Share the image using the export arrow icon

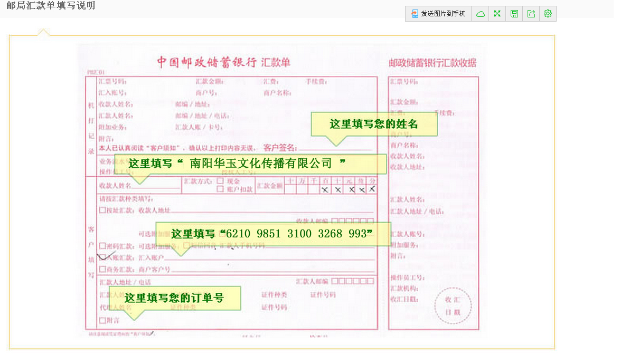point(531,14)
